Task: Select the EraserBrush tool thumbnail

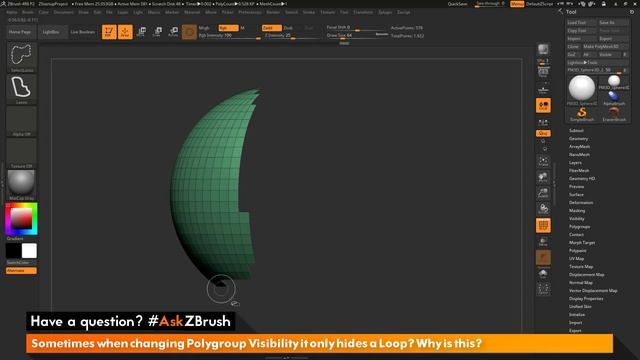Action: coord(614,113)
